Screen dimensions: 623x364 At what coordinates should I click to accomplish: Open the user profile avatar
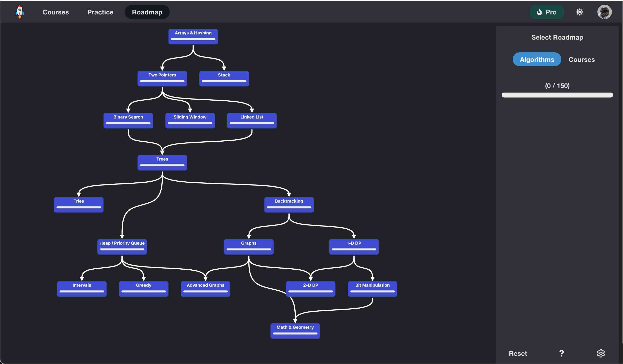coord(604,12)
